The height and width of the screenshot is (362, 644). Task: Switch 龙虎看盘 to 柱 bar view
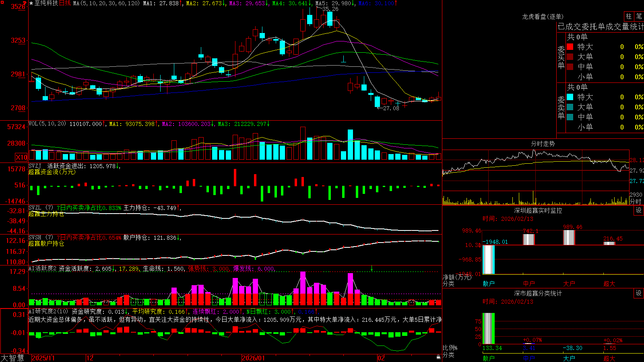(629, 16)
